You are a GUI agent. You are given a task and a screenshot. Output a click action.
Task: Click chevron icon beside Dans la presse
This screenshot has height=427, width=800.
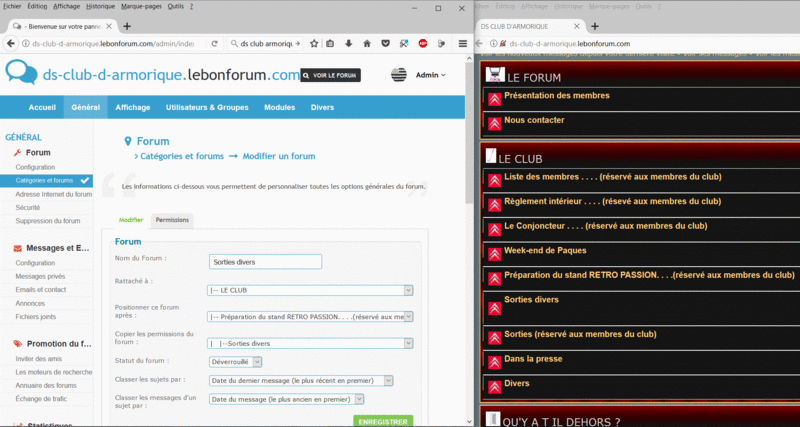(x=494, y=362)
